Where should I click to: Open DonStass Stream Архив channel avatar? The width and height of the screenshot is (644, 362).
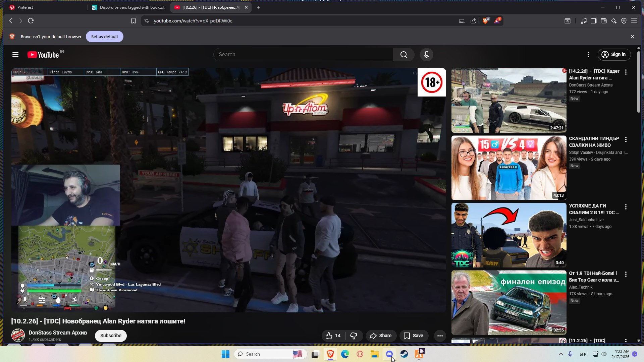18,335
